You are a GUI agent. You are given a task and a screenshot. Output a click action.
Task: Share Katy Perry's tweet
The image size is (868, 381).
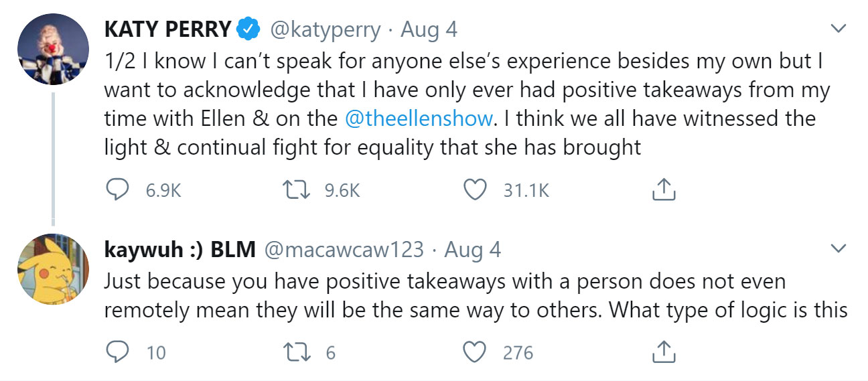point(664,192)
